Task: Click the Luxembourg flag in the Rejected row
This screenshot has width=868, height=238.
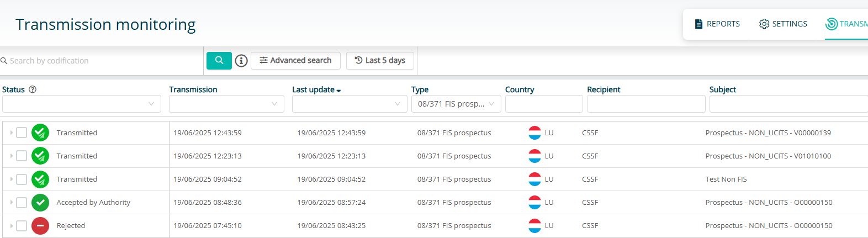Action: (534, 226)
